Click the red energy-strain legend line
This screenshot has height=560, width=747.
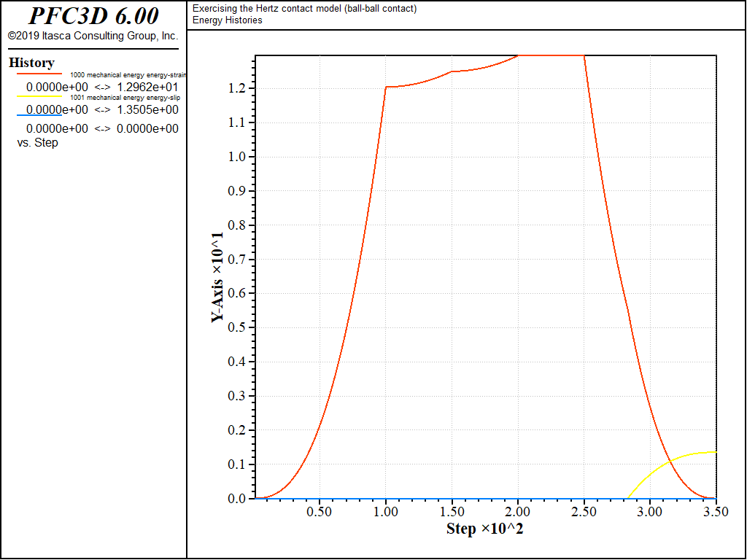(x=39, y=74)
